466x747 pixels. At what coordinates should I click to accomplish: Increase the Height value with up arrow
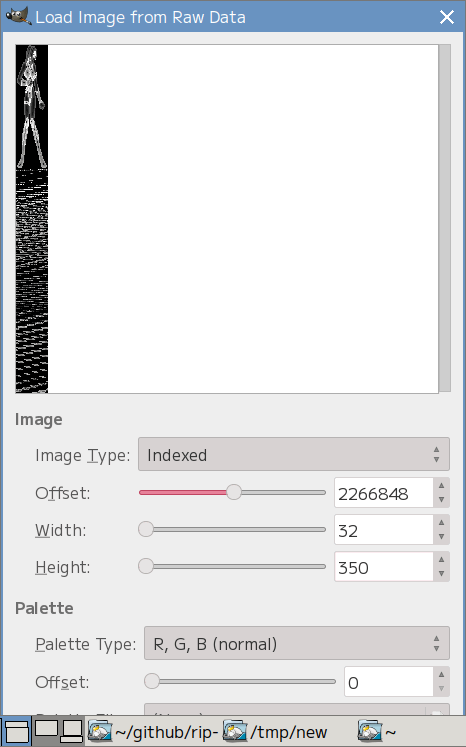click(x=441, y=559)
